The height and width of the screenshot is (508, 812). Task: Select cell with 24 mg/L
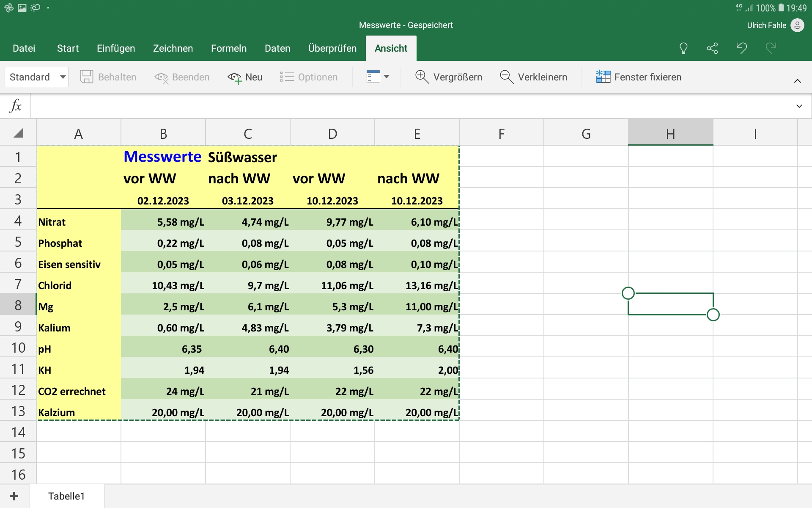(163, 389)
